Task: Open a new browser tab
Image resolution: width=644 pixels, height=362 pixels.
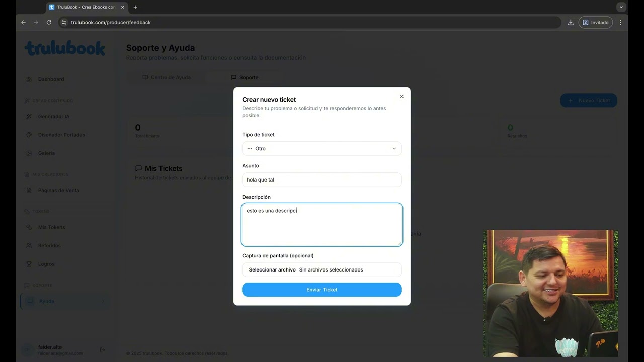Action: pos(135,7)
